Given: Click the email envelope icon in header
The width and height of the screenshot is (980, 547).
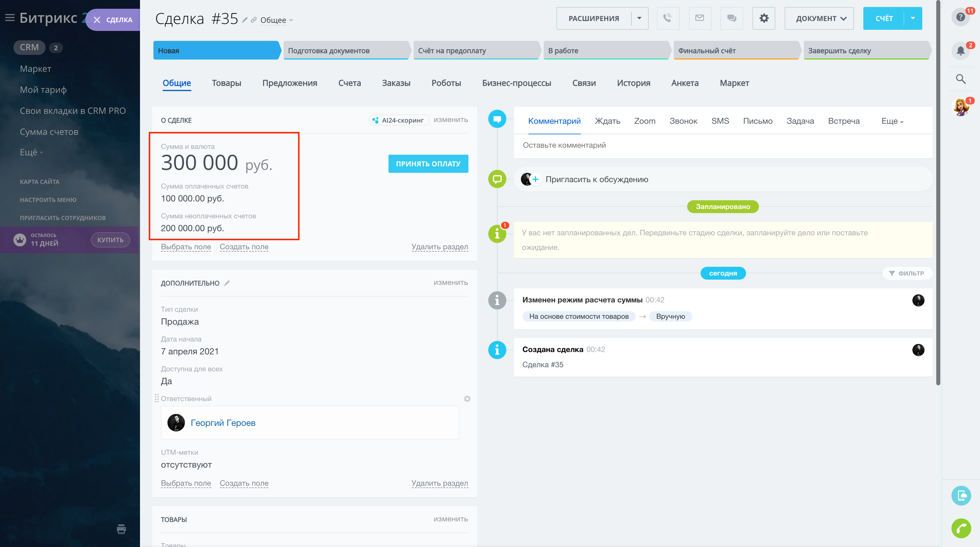Looking at the screenshot, I should (700, 18).
